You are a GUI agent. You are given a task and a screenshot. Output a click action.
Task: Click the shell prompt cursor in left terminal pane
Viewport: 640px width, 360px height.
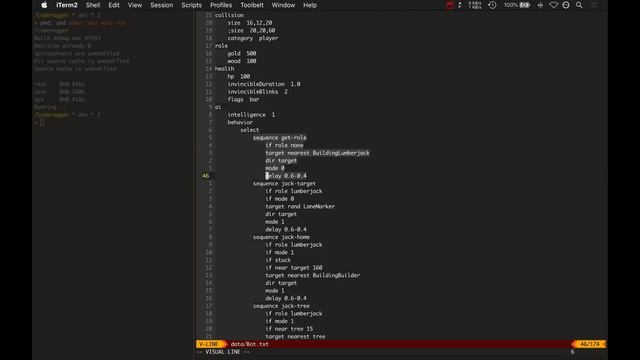click(42, 122)
